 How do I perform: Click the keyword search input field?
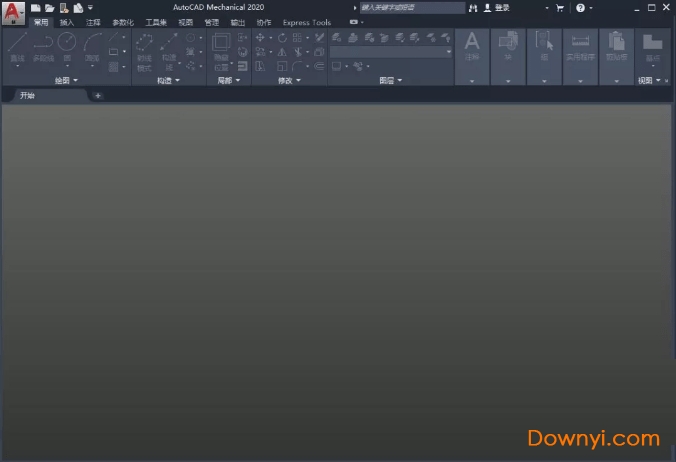413,7
